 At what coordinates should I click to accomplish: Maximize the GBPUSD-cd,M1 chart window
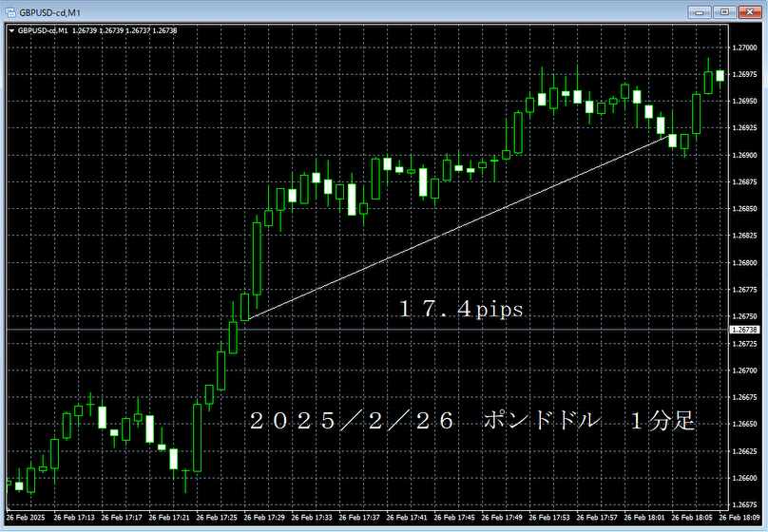pyautogui.click(x=724, y=12)
